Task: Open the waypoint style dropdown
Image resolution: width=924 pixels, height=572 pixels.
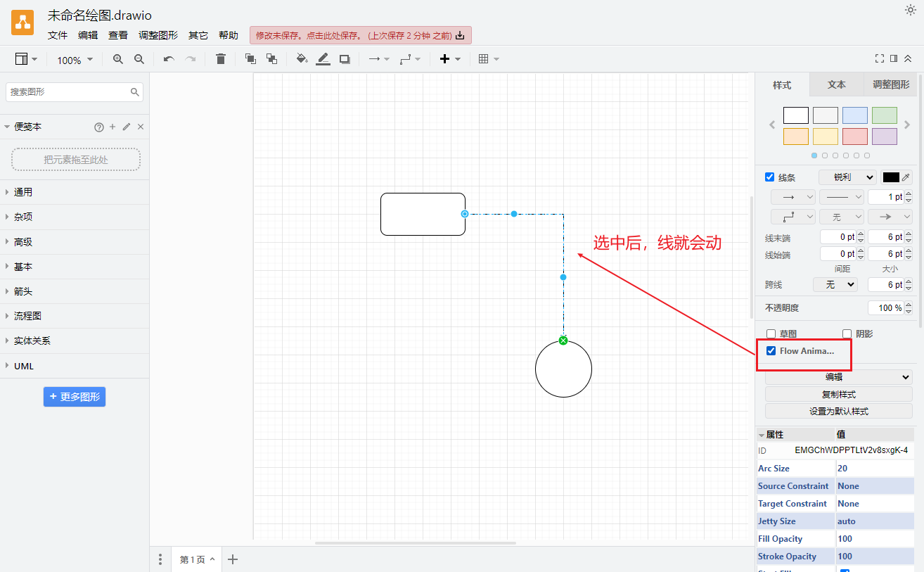Action: click(410, 59)
